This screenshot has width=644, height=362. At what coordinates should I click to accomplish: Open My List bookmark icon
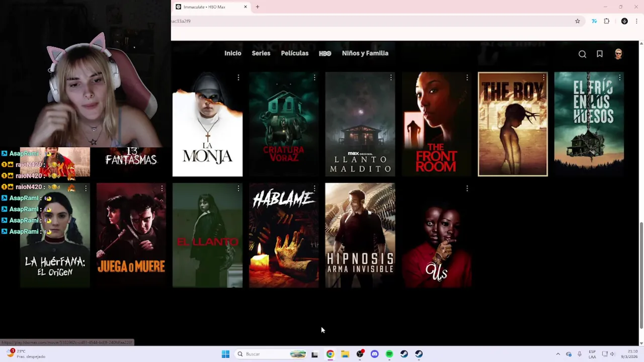click(600, 54)
